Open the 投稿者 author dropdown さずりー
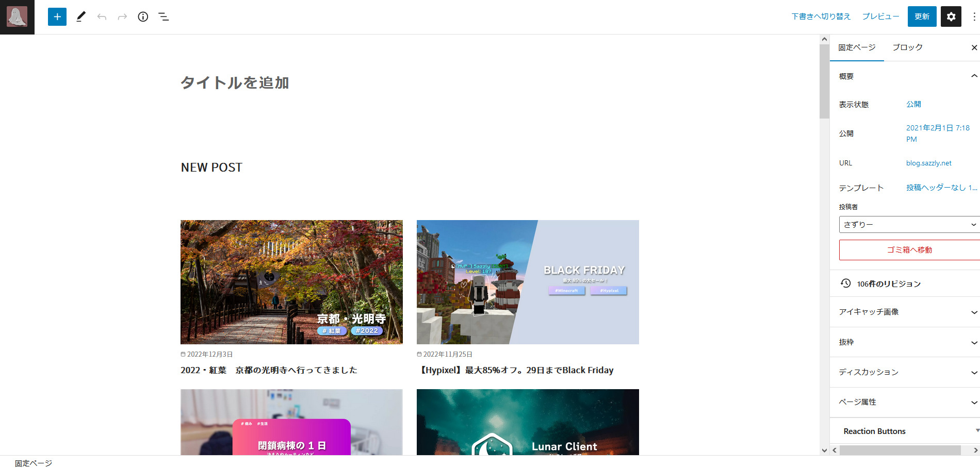The width and height of the screenshot is (980, 468). (909, 225)
